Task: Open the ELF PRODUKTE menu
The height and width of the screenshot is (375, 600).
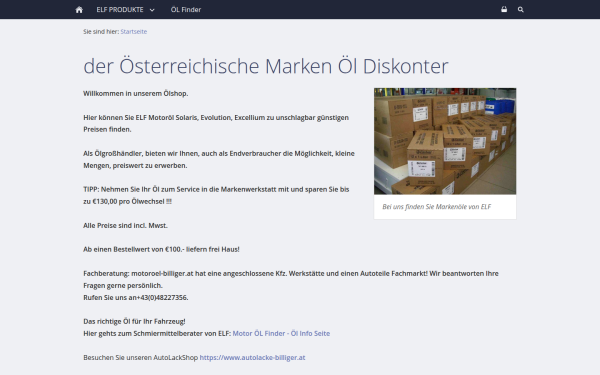Action: (x=120, y=10)
